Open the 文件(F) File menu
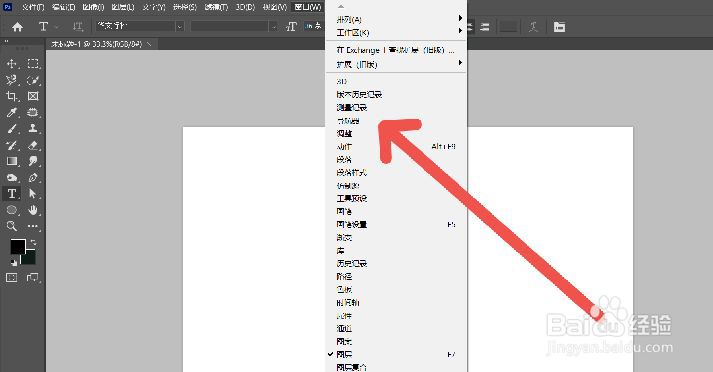713x372 pixels. (33, 7)
